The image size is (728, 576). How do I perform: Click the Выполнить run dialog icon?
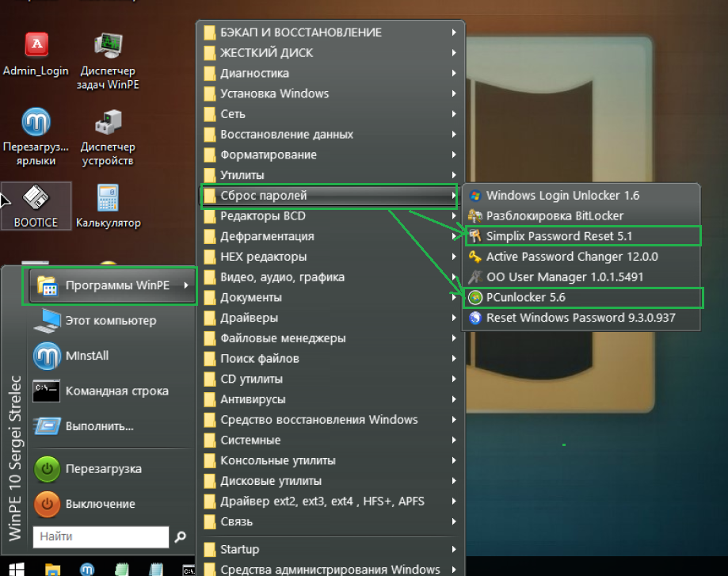point(48,426)
